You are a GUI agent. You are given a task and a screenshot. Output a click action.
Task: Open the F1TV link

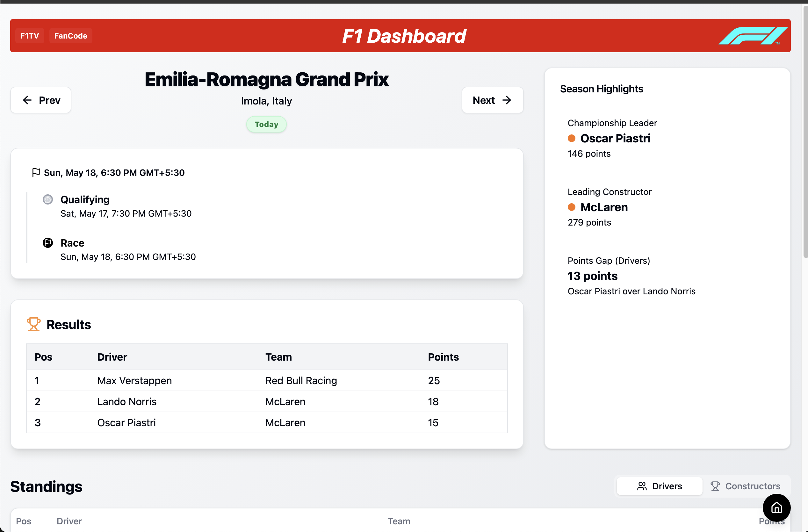coord(30,36)
